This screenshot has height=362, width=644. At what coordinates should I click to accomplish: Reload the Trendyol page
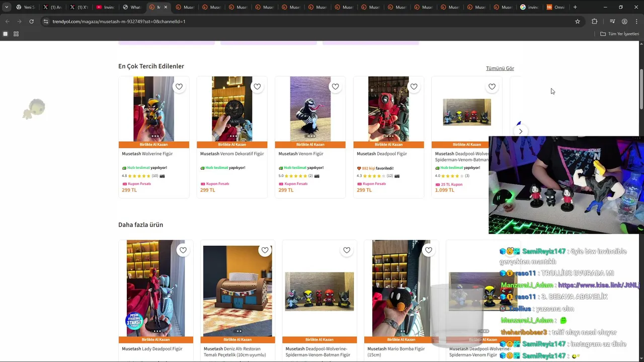(31, 22)
